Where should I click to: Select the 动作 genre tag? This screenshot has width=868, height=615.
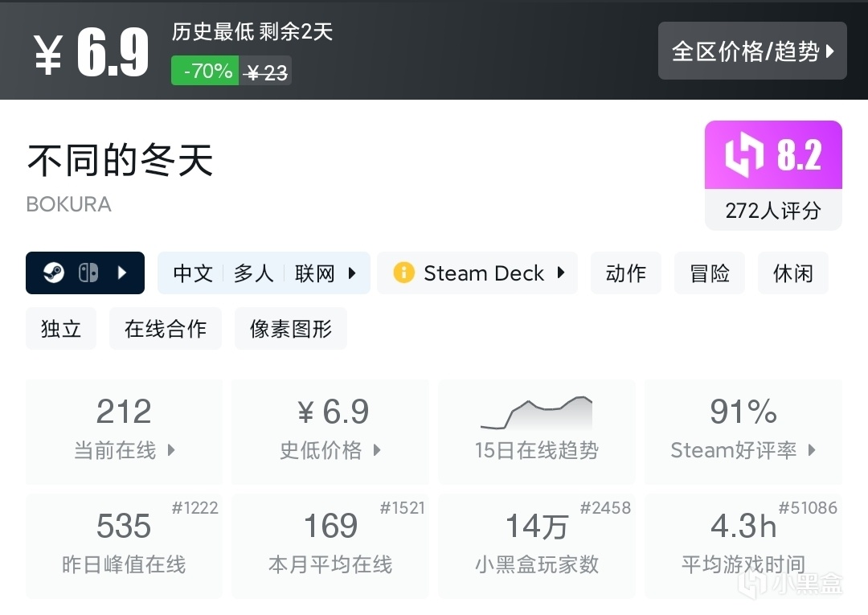626,273
